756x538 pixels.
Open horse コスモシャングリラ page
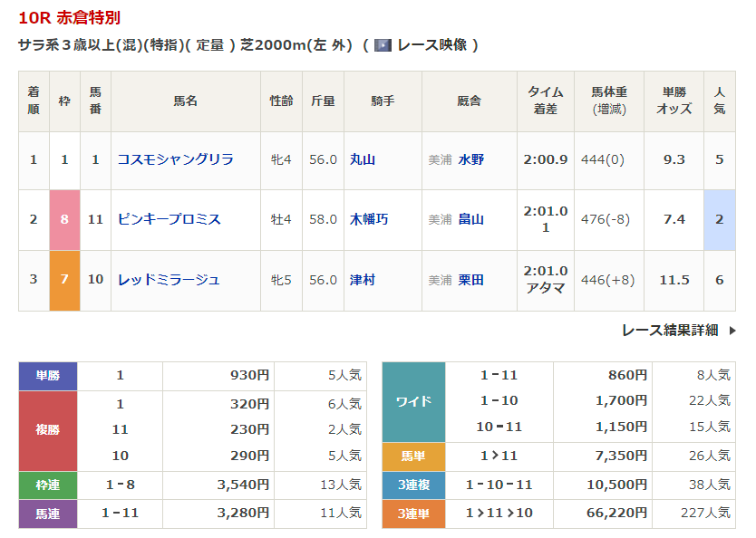175,159
